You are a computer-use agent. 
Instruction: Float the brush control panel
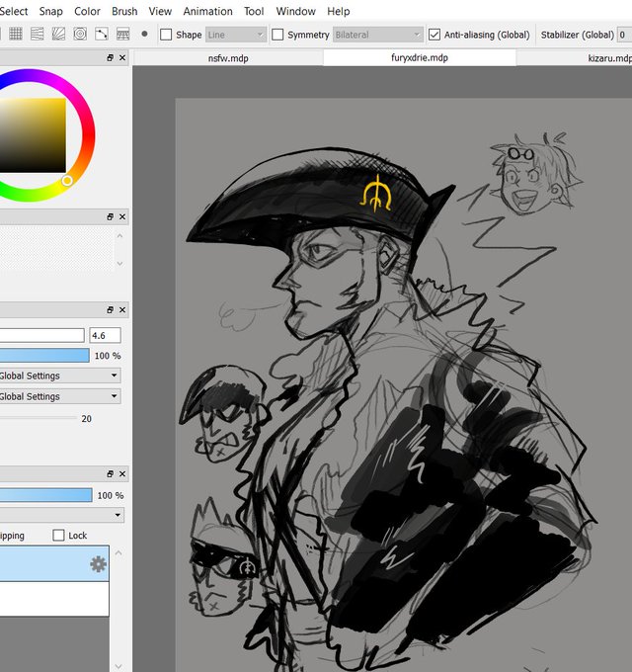(x=110, y=310)
